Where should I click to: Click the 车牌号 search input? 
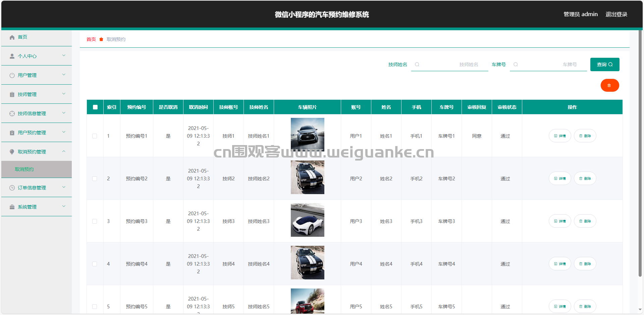coord(548,64)
